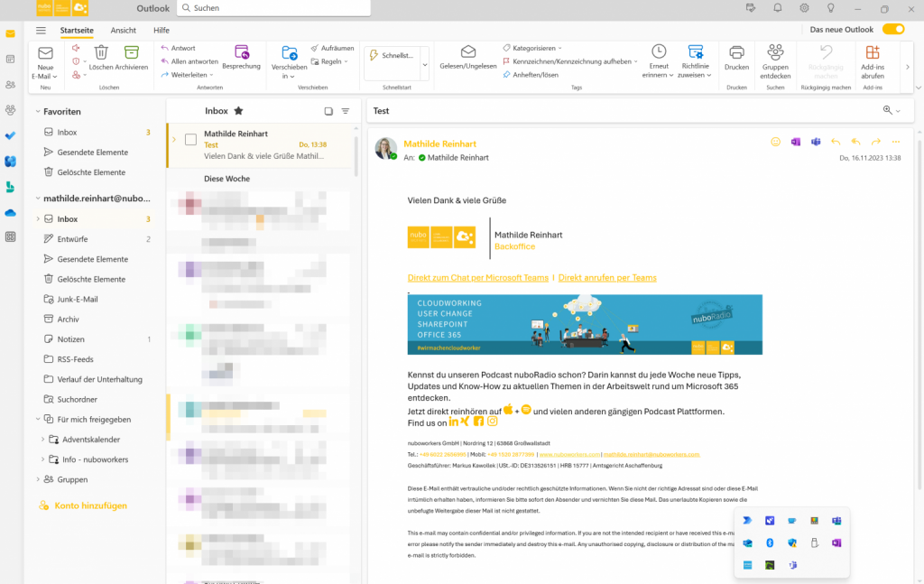
Task: Open the People contacts module
Action: [x=10, y=85]
